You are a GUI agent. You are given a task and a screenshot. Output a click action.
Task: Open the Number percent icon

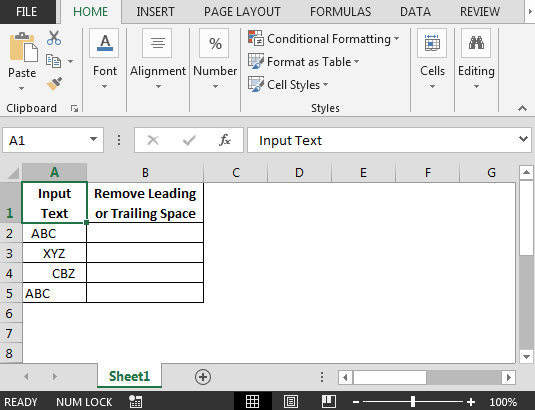point(215,43)
